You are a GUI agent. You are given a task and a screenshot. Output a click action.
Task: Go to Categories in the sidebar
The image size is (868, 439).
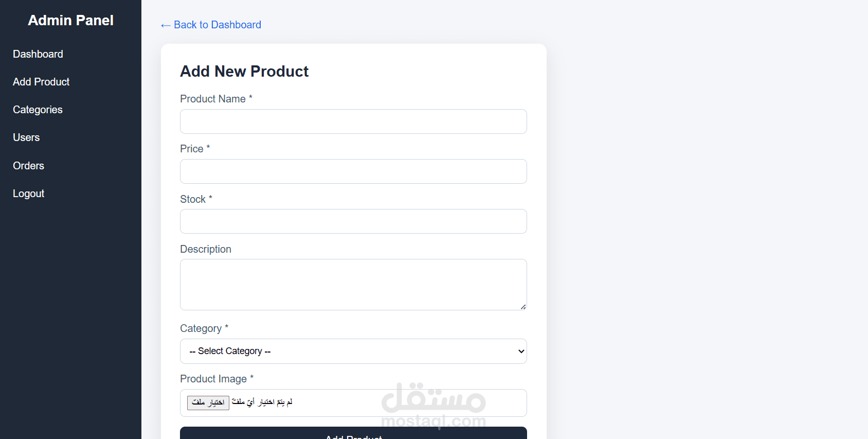tap(38, 110)
